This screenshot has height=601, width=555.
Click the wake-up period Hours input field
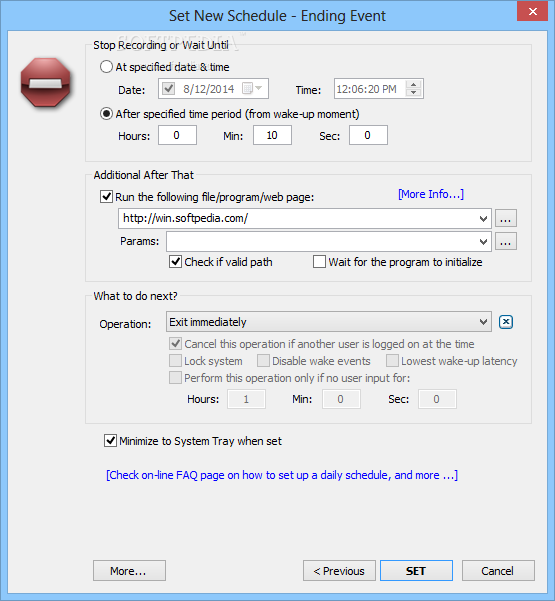coord(177,135)
